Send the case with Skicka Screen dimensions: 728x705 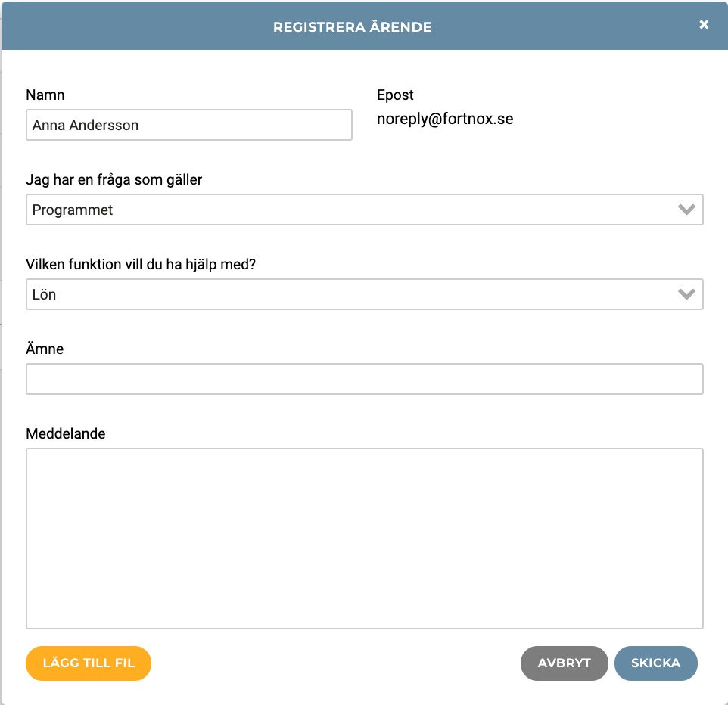pos(655,663)
